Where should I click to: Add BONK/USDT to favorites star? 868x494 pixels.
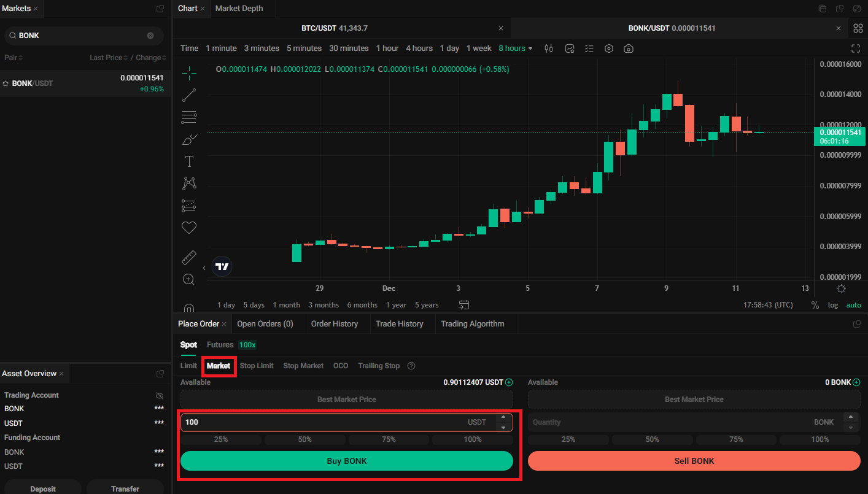pyautogui.click(x=6, y=83)
